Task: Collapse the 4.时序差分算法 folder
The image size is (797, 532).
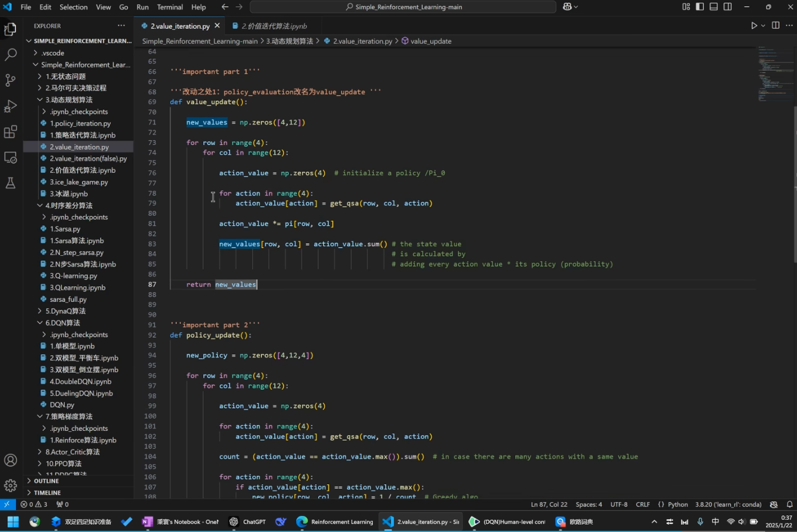Action: click(x=78, y=205)
